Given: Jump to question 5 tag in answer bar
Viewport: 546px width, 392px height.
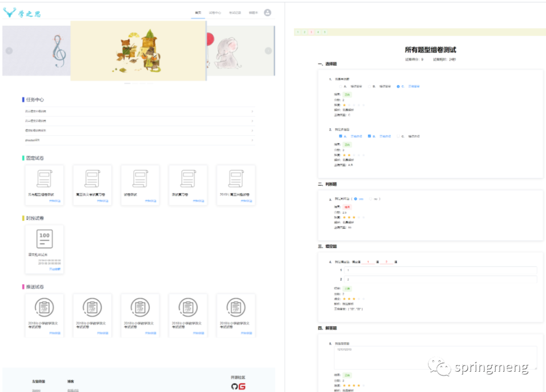Looking at the screenshot, I should (325, 32).
